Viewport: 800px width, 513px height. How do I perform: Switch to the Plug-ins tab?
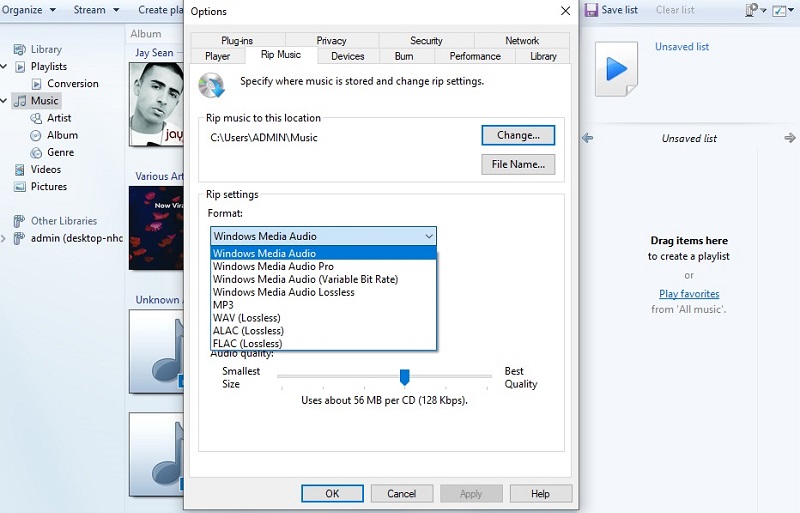point(237,40)
